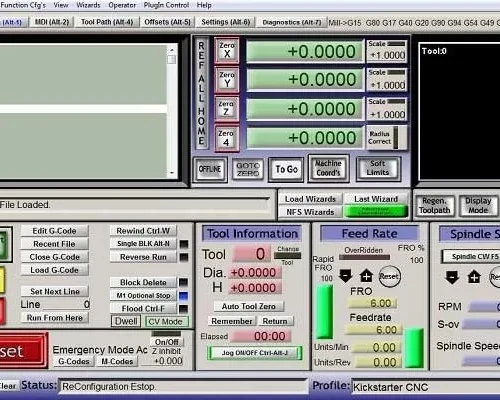Enable Flood Ctrl-F coolant

[143, 309]
